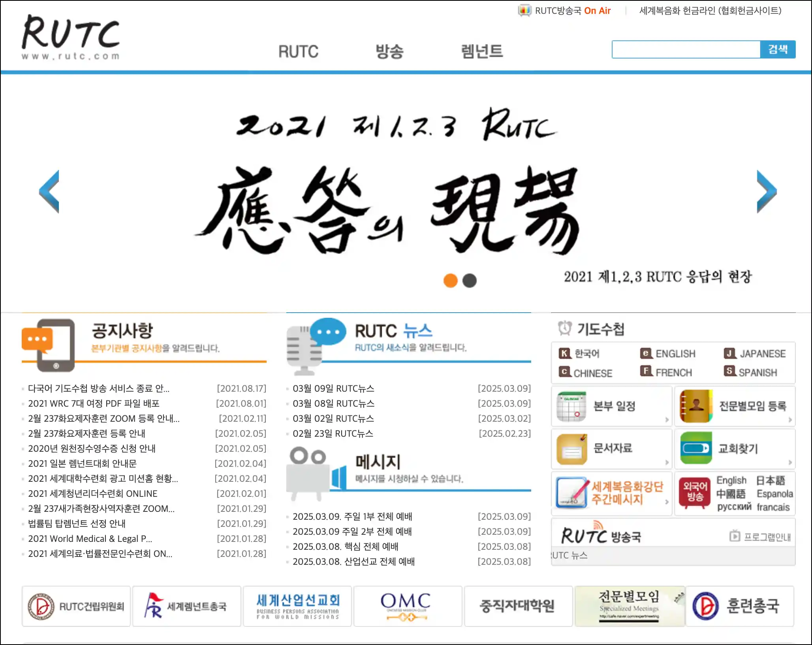Open the 방송 main menu
Viewport: 812px width, 645px height.
[389, 51]
